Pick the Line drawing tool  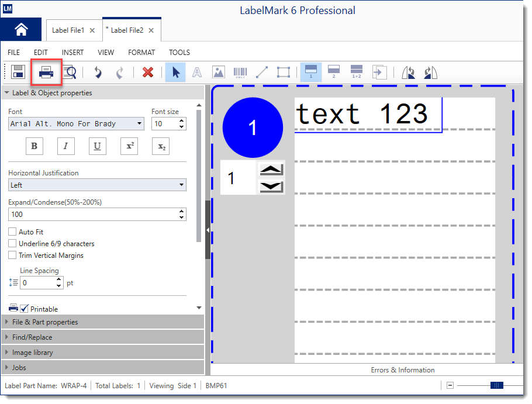click(261, 72)
